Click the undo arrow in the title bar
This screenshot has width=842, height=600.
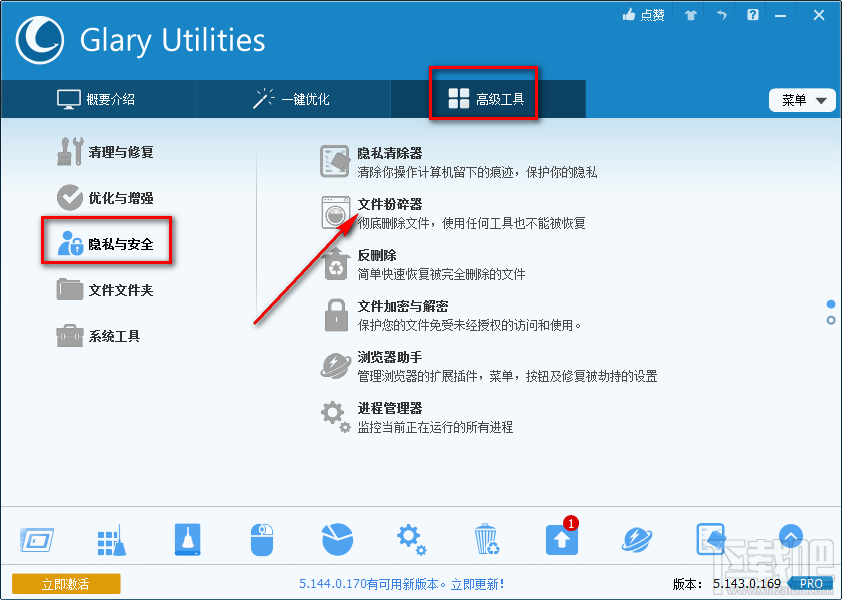[x=721, y=14]
